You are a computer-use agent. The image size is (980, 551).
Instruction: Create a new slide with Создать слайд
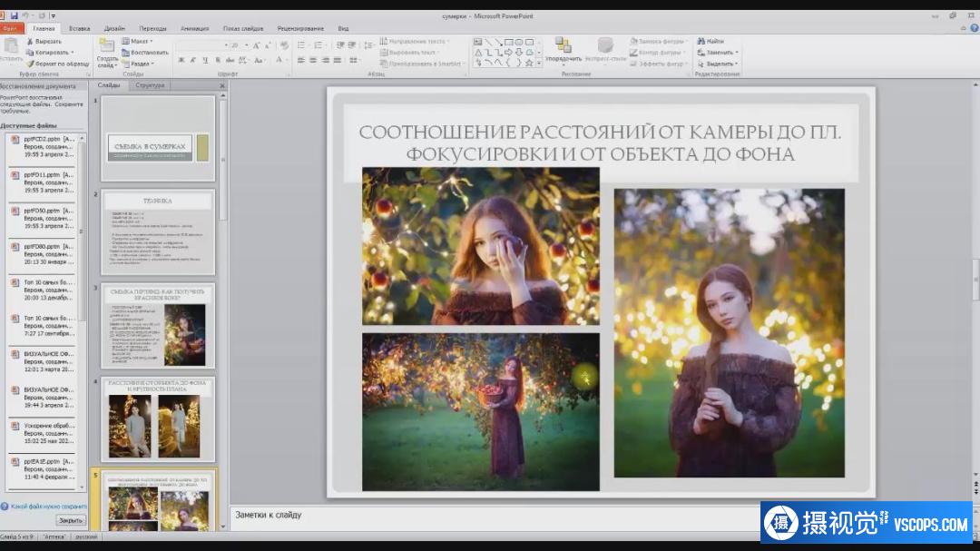[107, 54]
